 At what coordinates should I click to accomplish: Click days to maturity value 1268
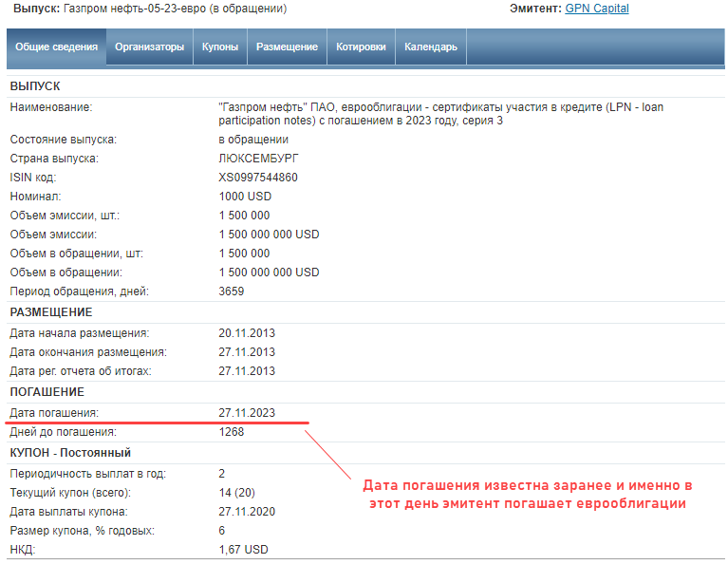click(x=232, y=432)
